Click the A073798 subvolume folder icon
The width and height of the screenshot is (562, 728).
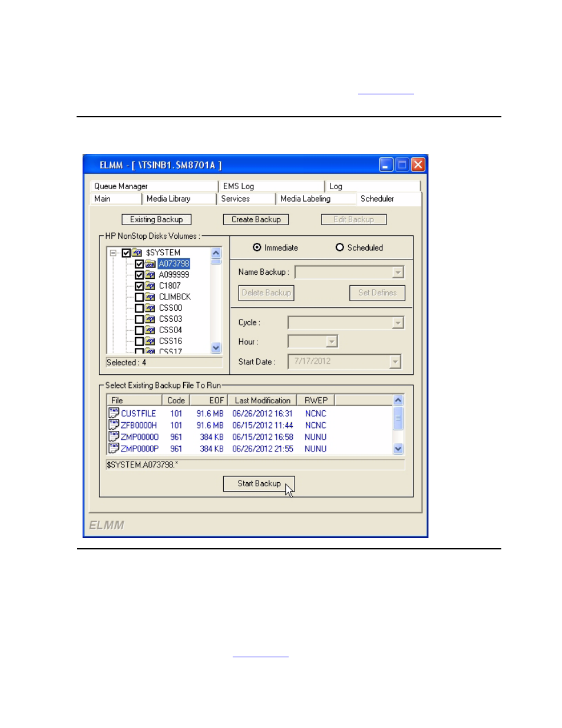coord(150,263)
